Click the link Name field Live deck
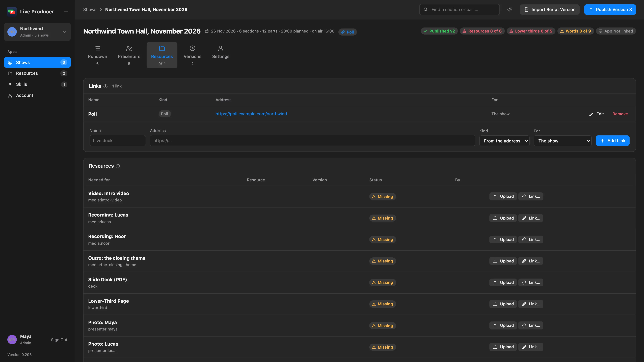 (118, 141)
